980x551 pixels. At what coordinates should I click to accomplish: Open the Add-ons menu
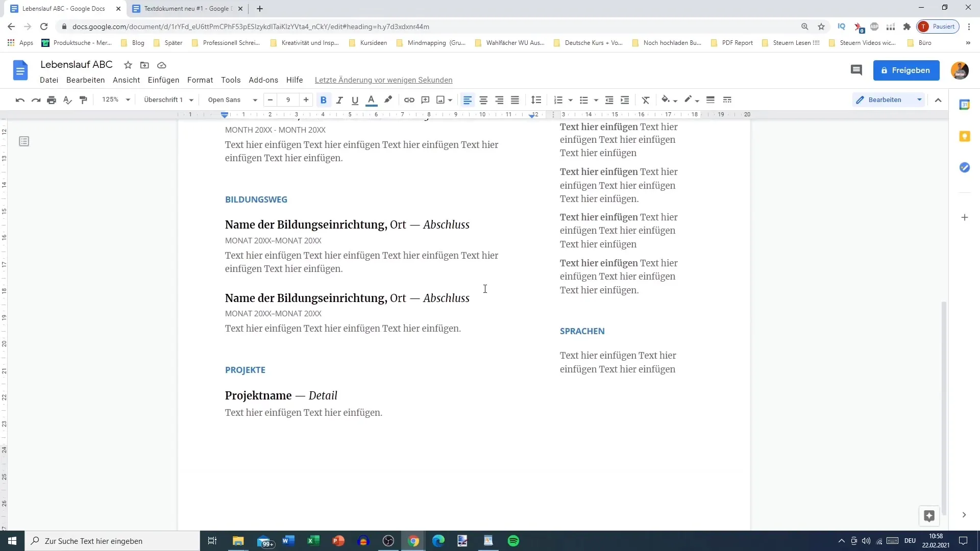click(x=263, y=80)
